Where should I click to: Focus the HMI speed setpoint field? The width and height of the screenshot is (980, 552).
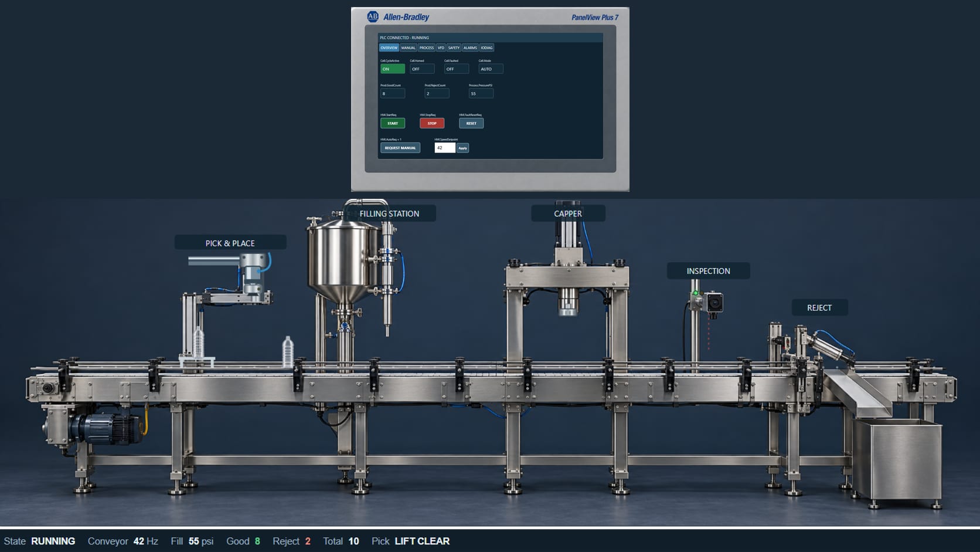pos(445,148)
